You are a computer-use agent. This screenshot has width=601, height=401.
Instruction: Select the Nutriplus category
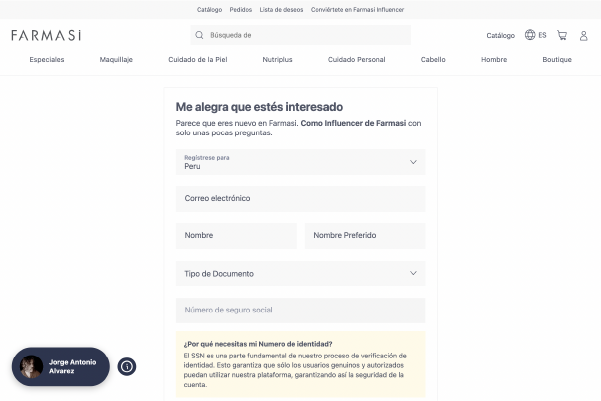pos(277,60)
